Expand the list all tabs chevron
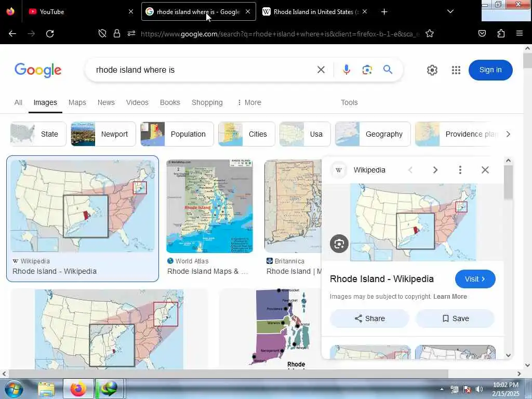 pos(450,11)
